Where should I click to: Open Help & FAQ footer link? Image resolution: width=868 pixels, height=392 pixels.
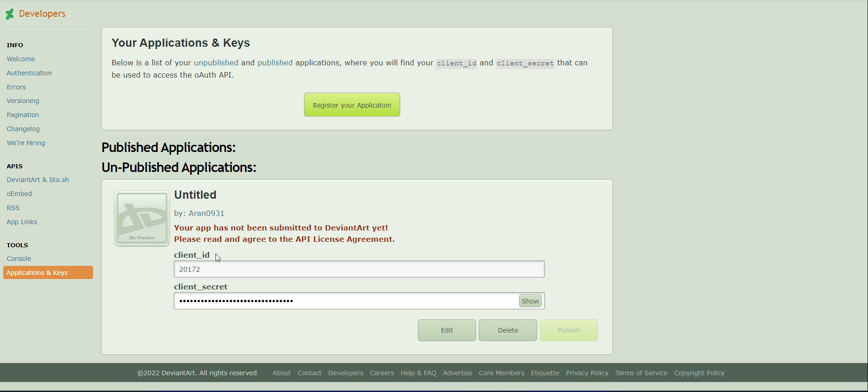click(418, 373)
